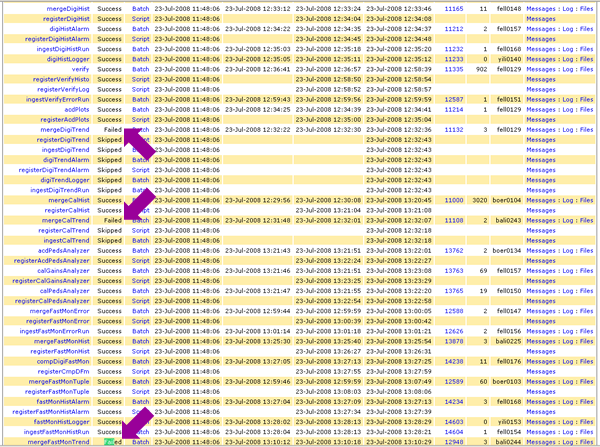Screen dimensions: 600x447
Task: Open job ID 14603
Action: [454, 422]
